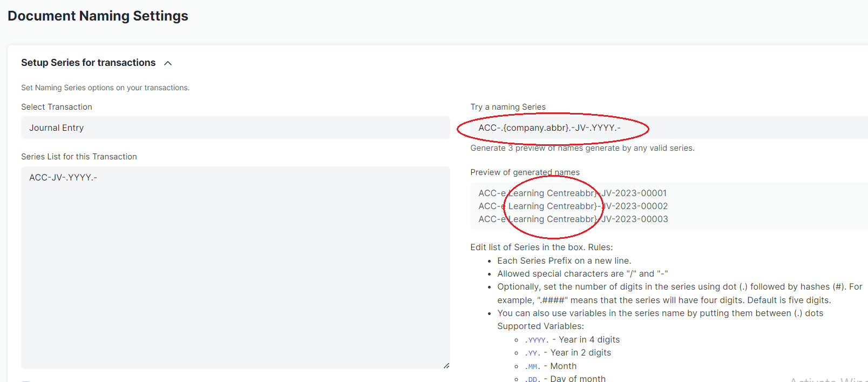Click the Try a naming Series input field
Screen dimensions: 868x382
tap(669, 128)
